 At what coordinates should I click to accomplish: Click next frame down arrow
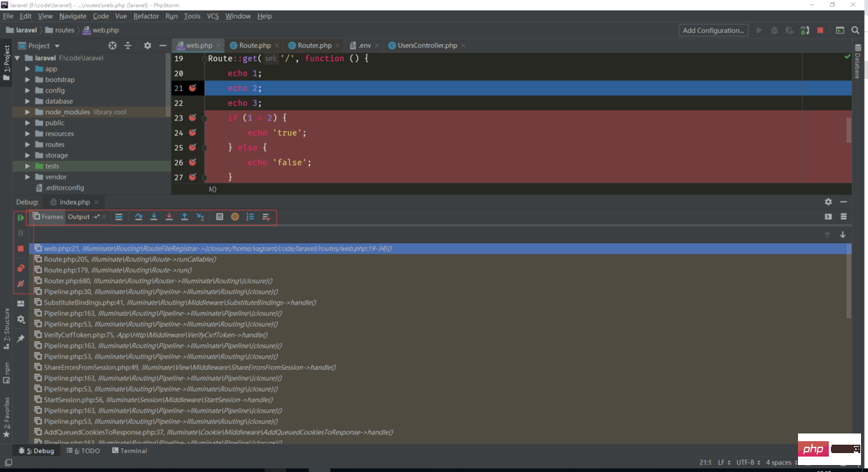843,235
